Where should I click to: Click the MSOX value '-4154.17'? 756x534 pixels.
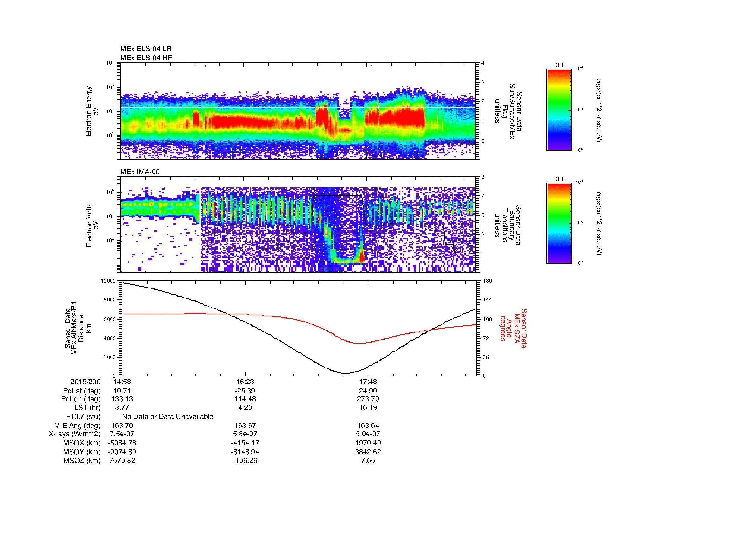(245, 443)
